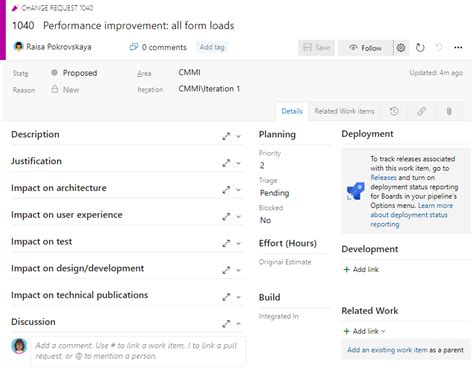The image size is (474, 375).
Task: Maximize the Impact on test section
Action: coord(226,243)
